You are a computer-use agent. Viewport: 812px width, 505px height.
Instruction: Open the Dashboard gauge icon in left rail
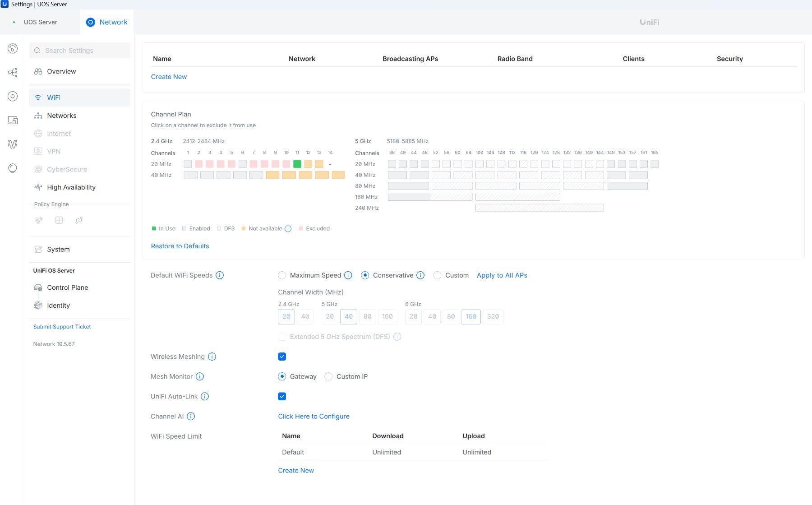pyautogui.click(x=13, y=48)
